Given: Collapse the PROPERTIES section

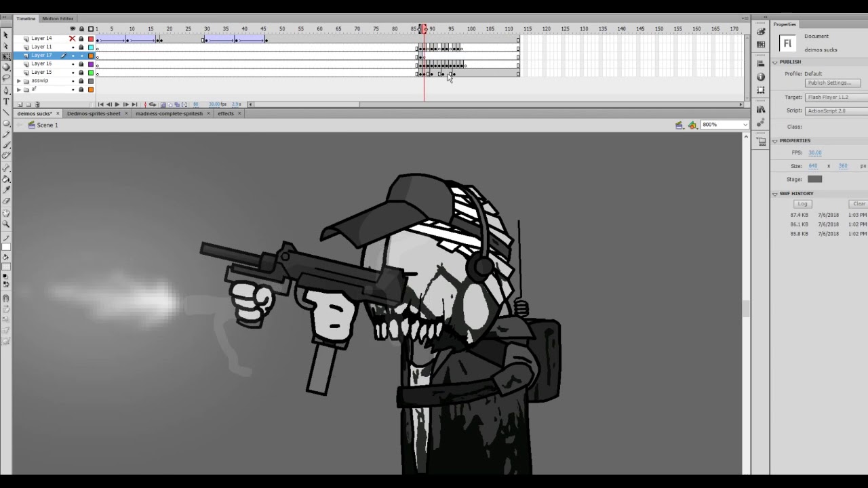Looking at the screenshot, I should (x=775, y=140).
